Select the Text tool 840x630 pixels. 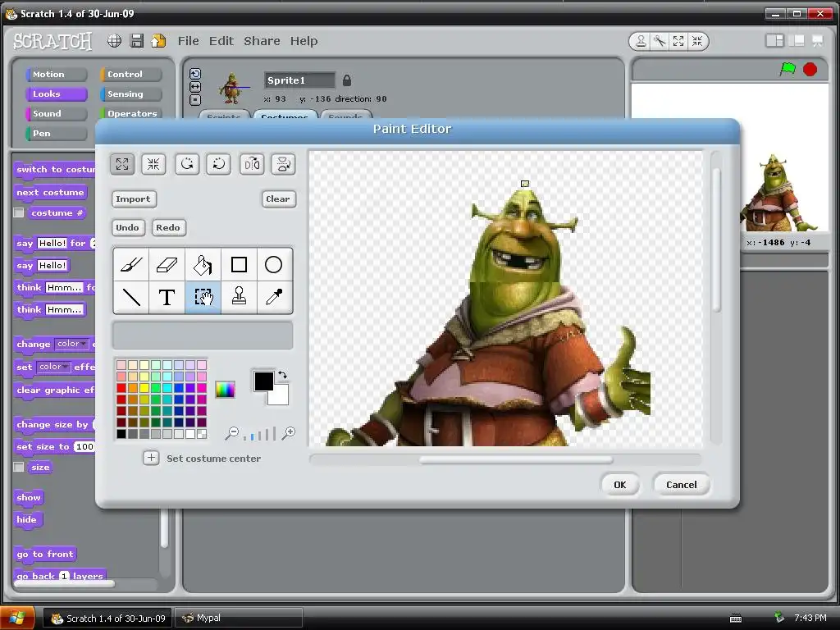click(x=167, y=297)
